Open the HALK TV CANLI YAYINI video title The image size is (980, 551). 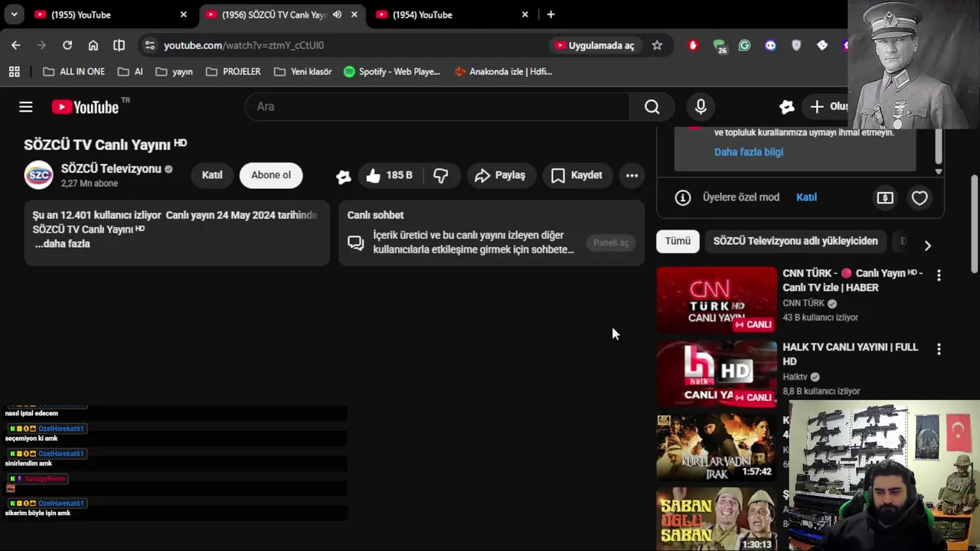850,354
